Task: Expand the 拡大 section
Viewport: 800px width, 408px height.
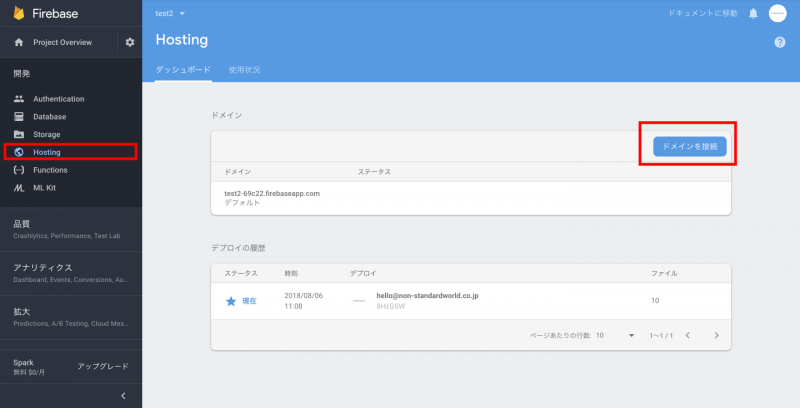Action: coord(71,317)
